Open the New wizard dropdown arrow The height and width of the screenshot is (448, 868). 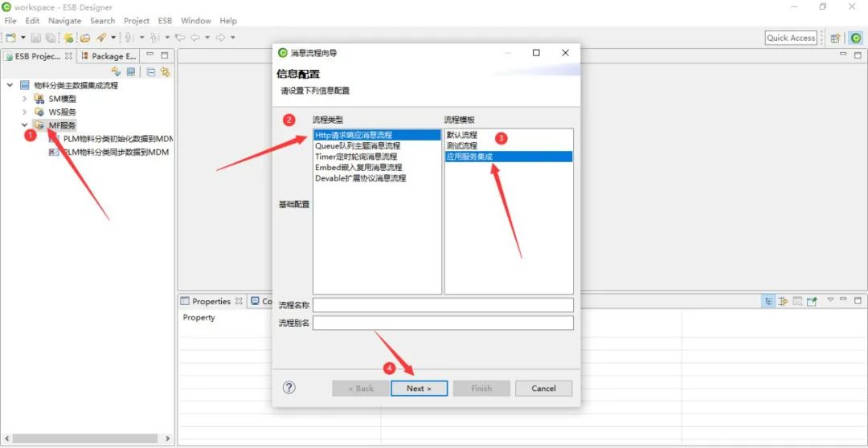tap(23, 38)
